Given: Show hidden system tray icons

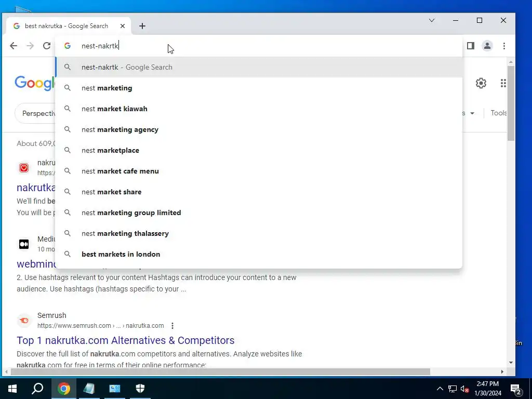Looking at the screenshot, I should pyautogui.click(x=440, y=389).
